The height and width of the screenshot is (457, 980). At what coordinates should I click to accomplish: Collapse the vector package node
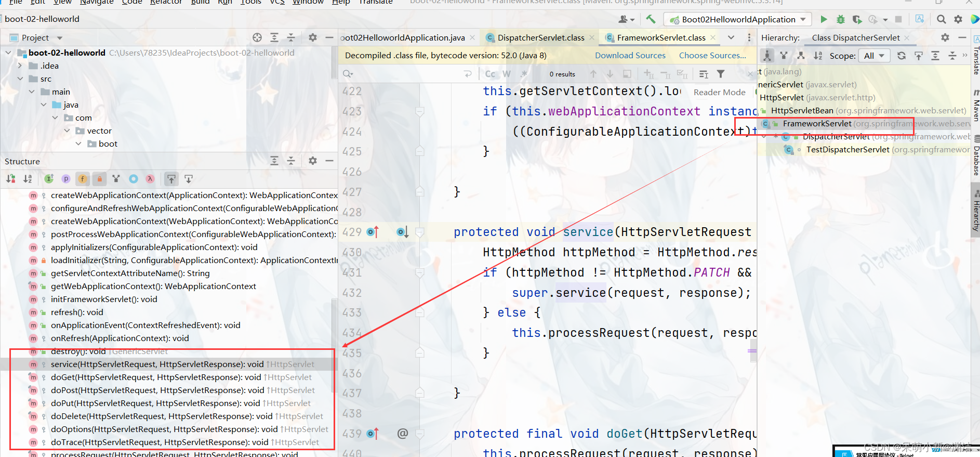[67, 130]
